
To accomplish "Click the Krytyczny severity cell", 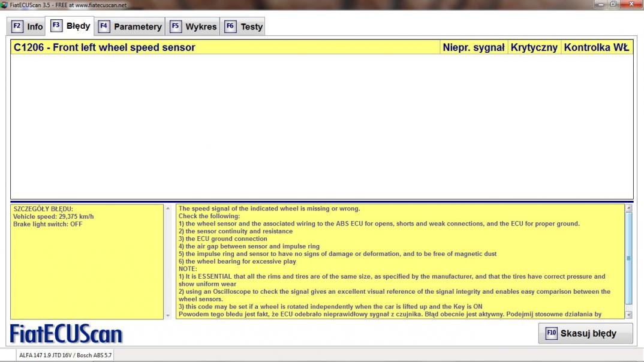I will (534, 47).
